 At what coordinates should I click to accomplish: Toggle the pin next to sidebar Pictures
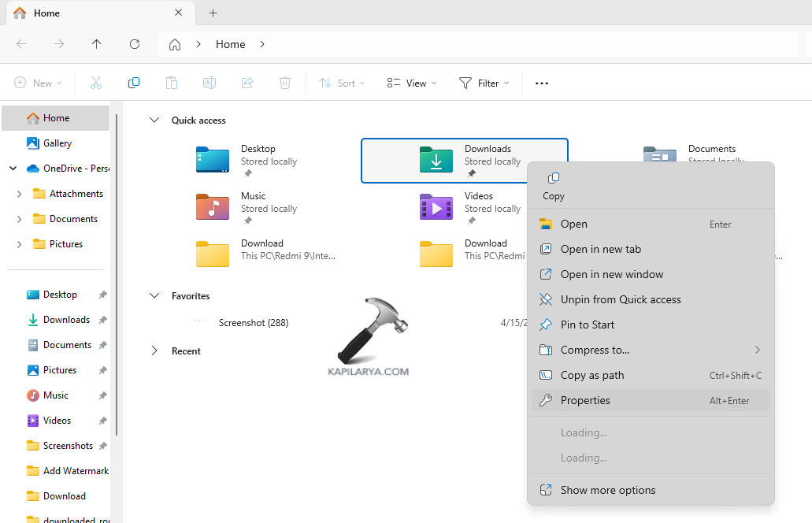click(x=102, y=370)
